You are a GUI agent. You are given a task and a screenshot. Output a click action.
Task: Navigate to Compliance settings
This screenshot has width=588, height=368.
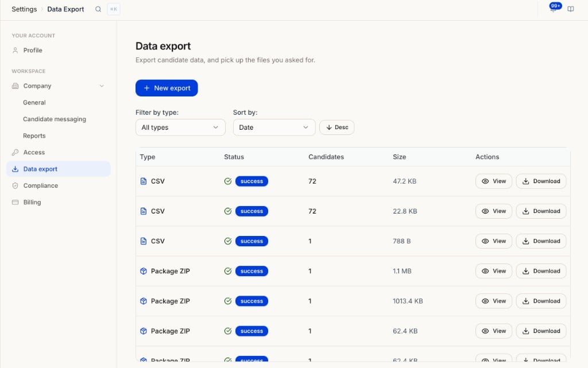[59, 185]
